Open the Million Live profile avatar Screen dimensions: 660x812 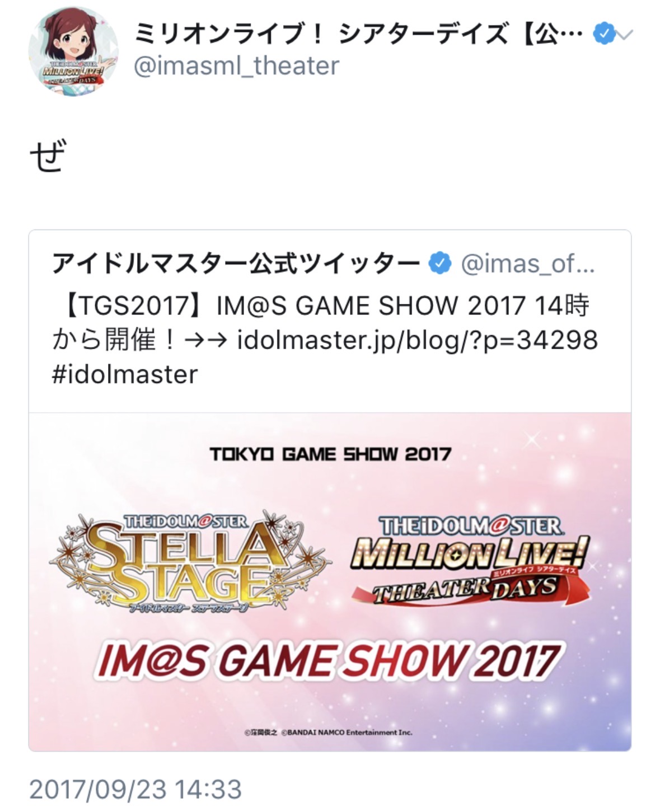click(73, 51)
